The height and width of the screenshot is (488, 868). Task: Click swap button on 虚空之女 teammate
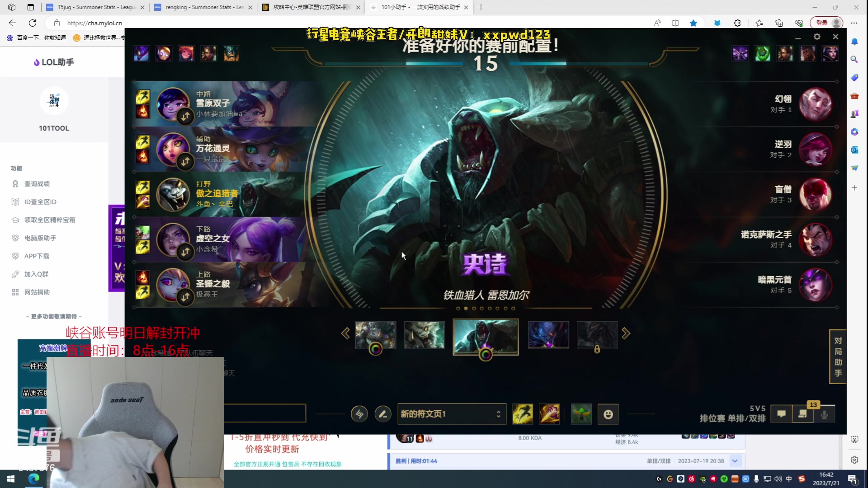click(x=185, y=252)
